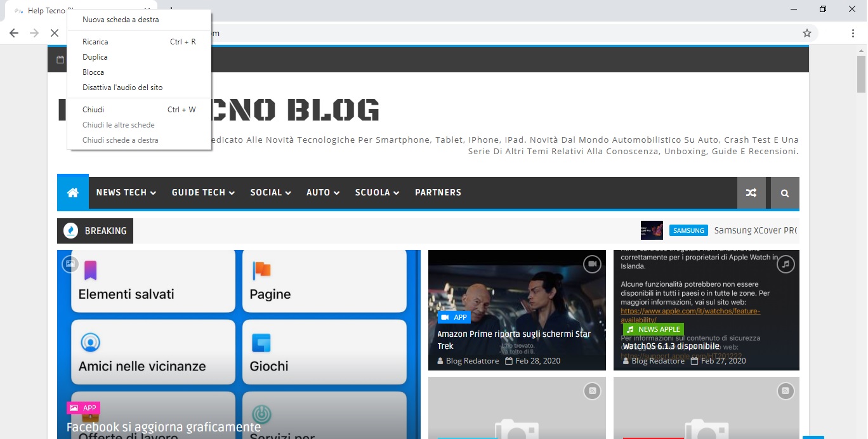The image size is (868, 439).
Task: Open Facebook si aggiorna graficamente article
Action: click(164, 428)
